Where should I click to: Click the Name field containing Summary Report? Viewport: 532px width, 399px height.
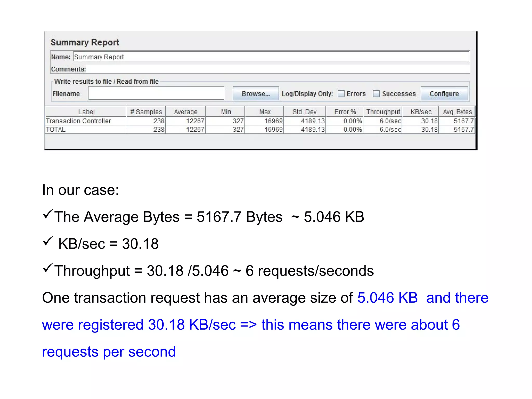tap(271, 57)
